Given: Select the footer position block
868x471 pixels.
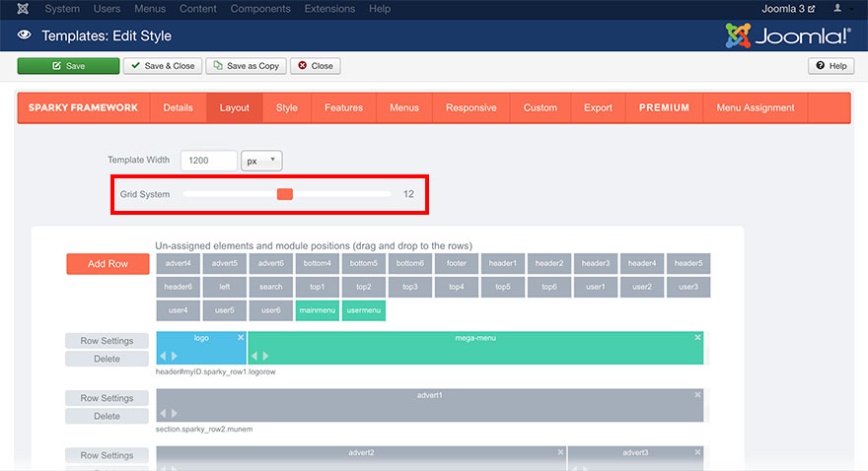Looking at the screenshot, I should 457,263.
